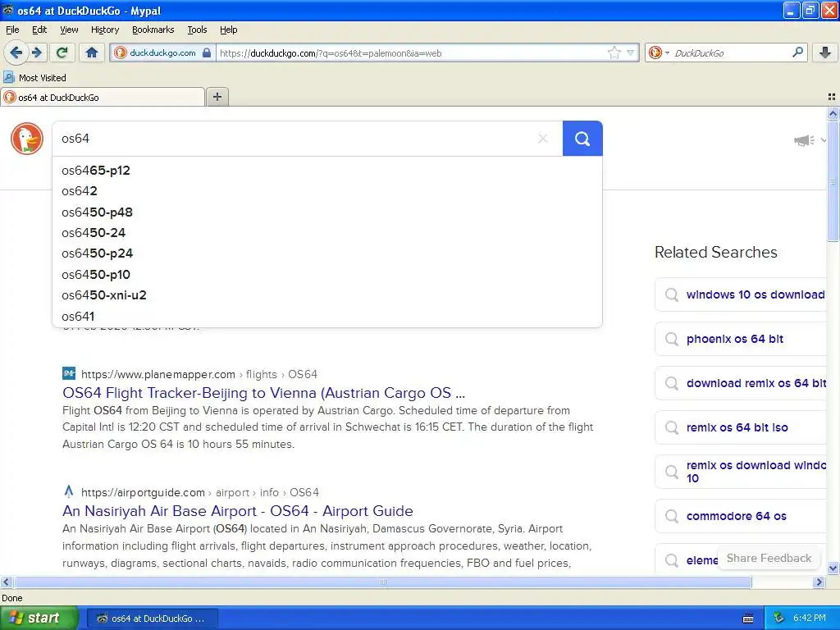Click in the address bar URL field
Viewport: 840px width, 630px height.
point(412,53)
